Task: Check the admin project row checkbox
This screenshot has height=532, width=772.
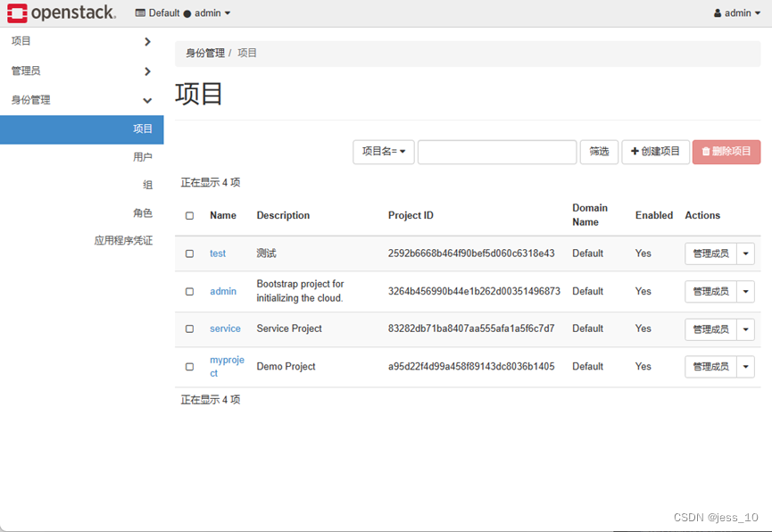Action: click(x=189, y=292)
